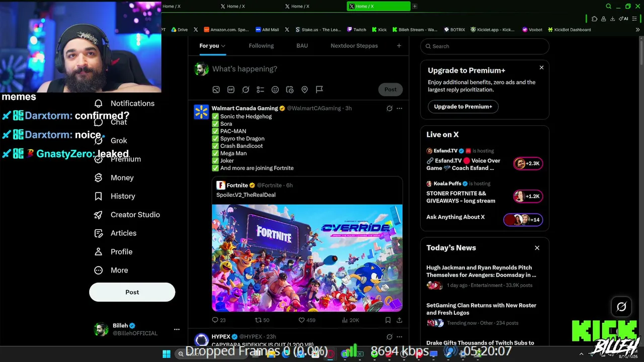Add media image to the new post
The image size is (644, 362).
216,89
